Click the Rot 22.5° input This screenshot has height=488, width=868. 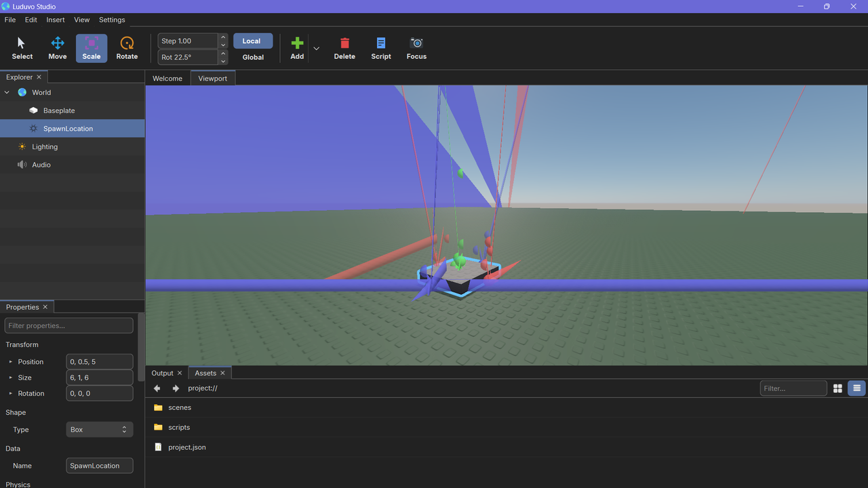(x=188, y=58)
